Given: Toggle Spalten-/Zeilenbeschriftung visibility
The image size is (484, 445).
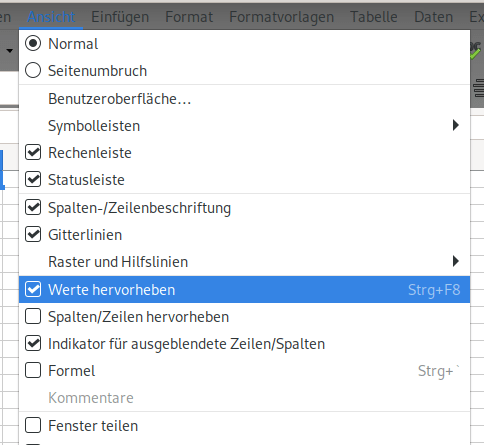Looking at the screenshot, I should tap(33, 208).
